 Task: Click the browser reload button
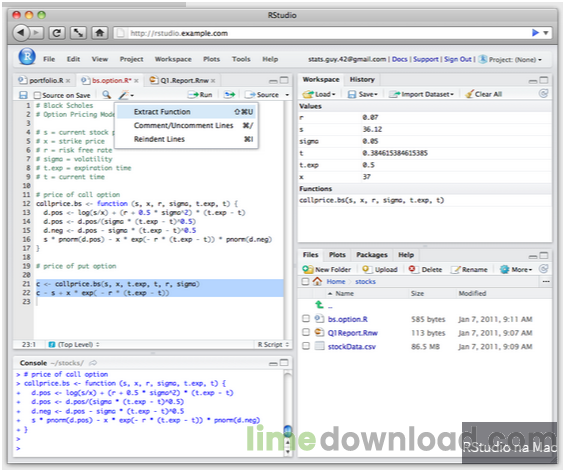[x=56, y=33]
